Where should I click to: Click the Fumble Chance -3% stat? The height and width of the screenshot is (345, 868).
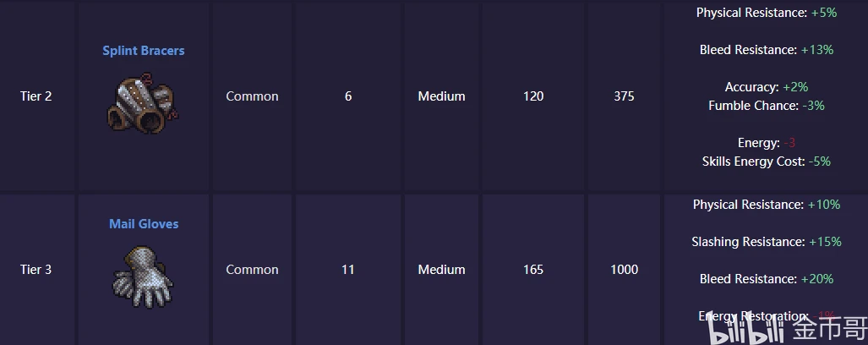tap(766, 106)
